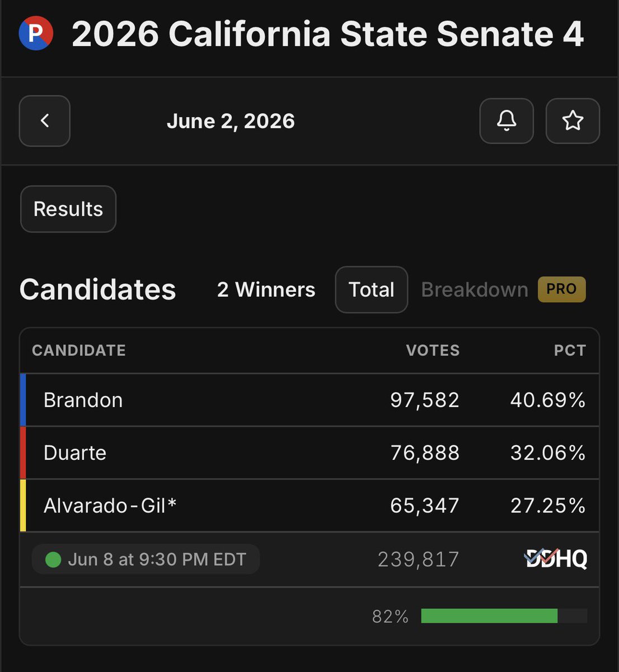Image resolution: width=619 pixels, height=672 pixels.
Task: Click the blue color bar beside Brandon
Action: click(x=23, y=400)
